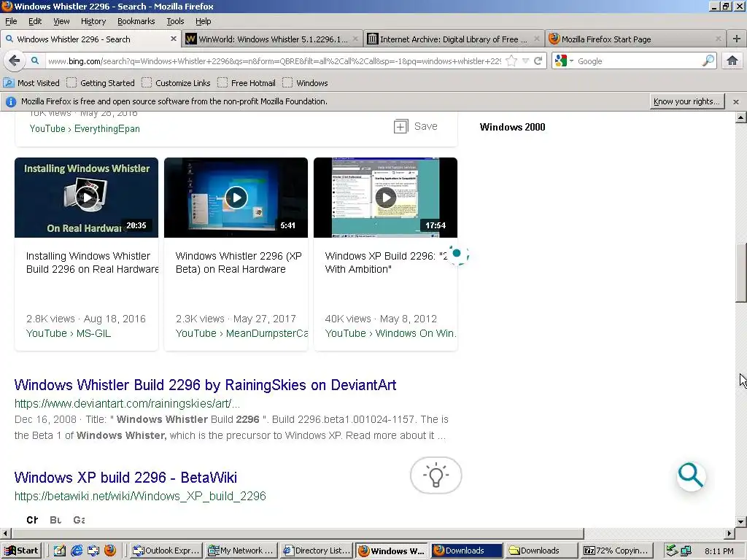Switch to 72% Copying taskbar button
Viewport: 747px width, 560px height.
pyautogui.click(x=616, y=551)
